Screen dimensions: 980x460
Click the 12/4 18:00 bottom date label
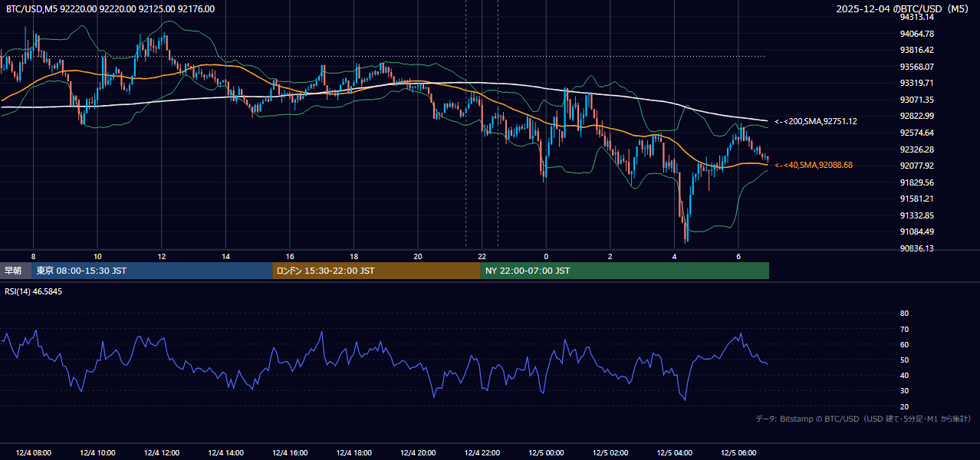pyautogui.click(x=354, y=453)
